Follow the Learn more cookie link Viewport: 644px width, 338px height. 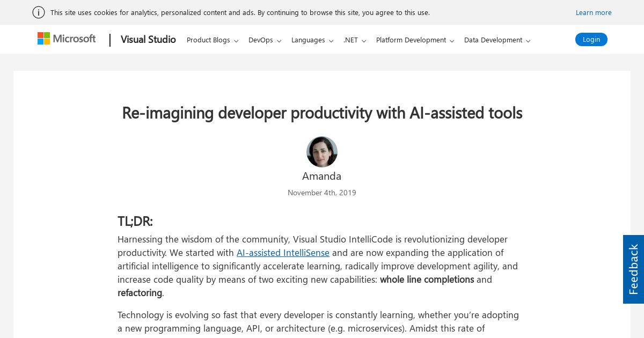click(594, 12)
